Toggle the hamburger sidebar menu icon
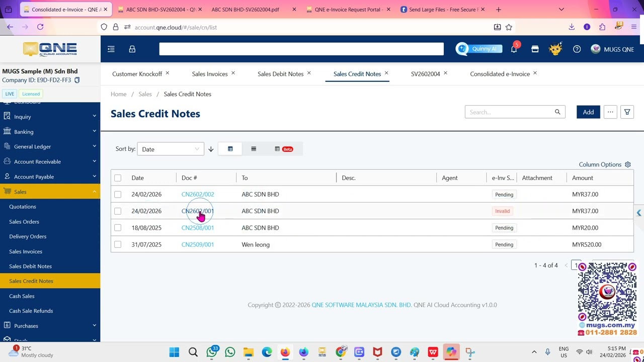The image size is (644, 362). pyautogui.click(x=111, y=49)
